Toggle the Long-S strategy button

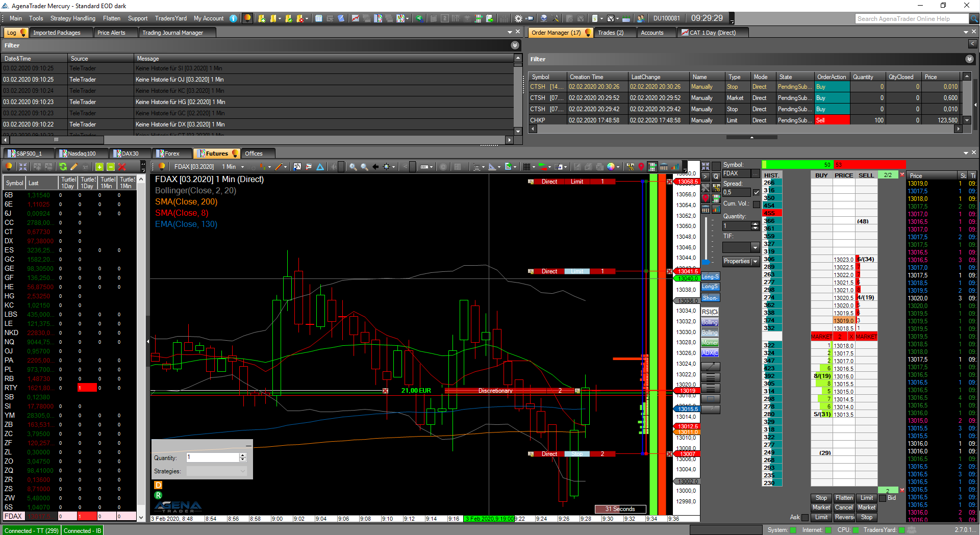(x=710, y=276)
